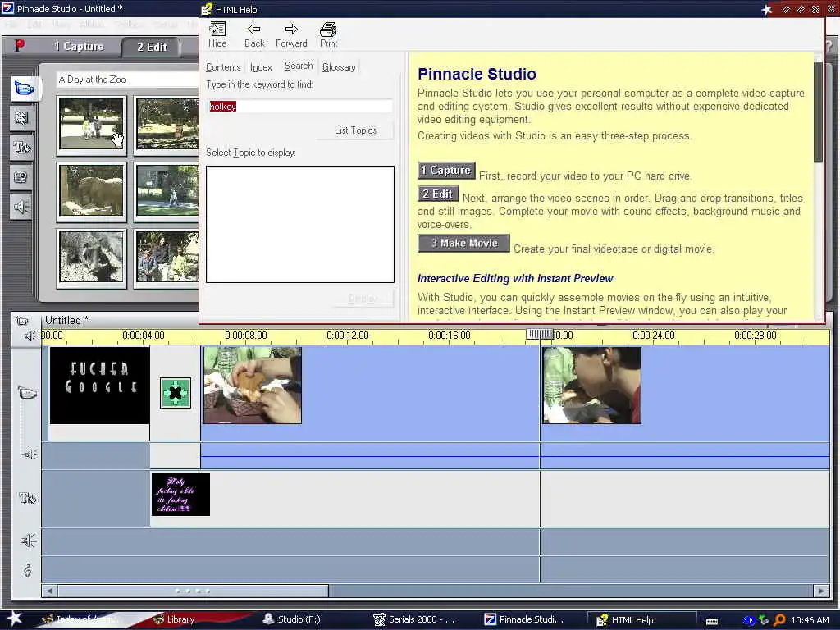Click the timeline view camera icon beside Untitled
840x630 pixels.
22,321
